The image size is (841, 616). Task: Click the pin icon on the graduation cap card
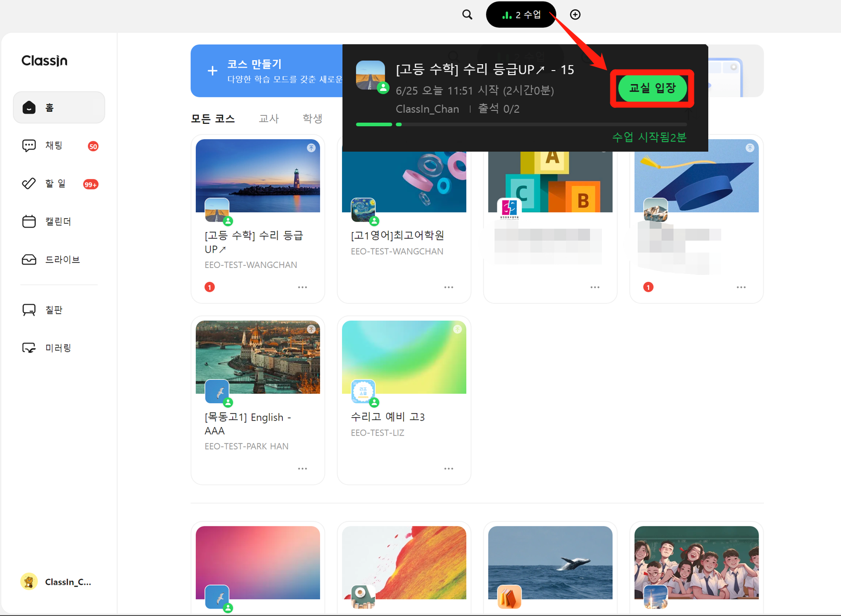tap(750, 148)
